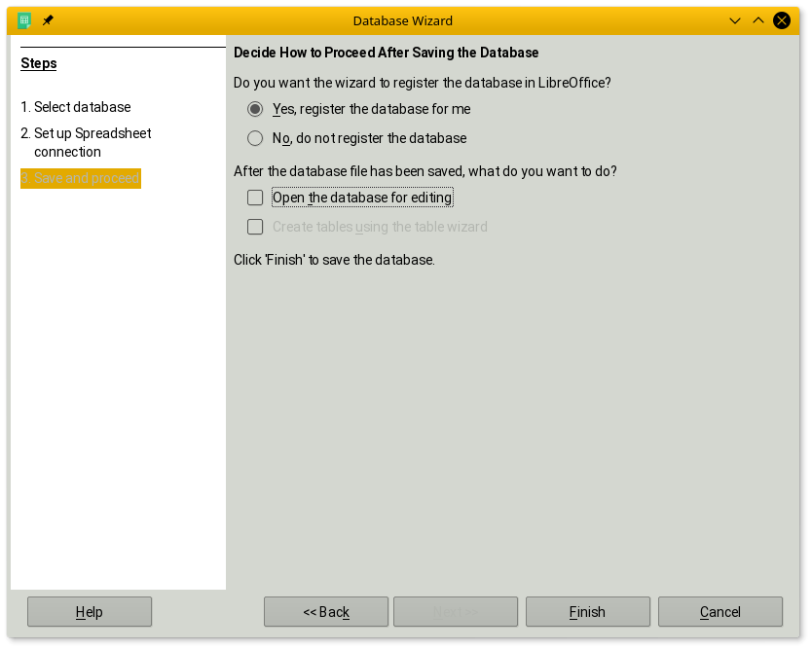Close the Database Wizard dialog
Viewport: 812px width, 650px height.
(781, 20)
